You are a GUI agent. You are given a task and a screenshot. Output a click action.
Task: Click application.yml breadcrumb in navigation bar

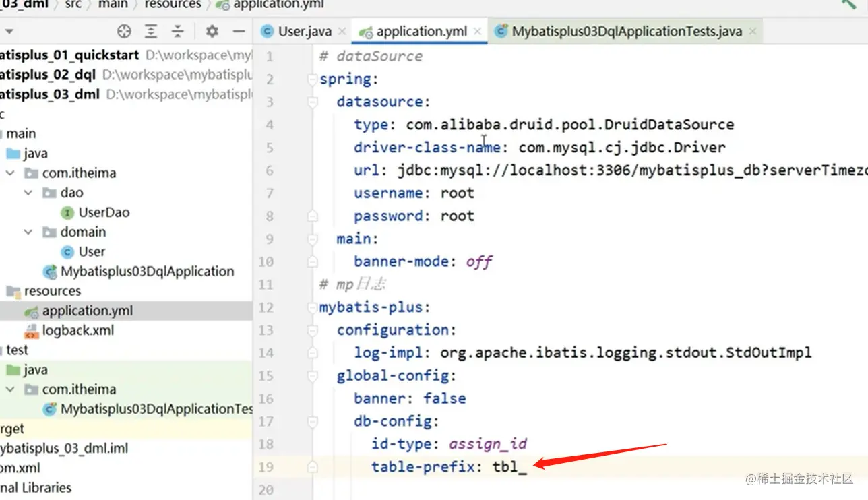point(278,5)
